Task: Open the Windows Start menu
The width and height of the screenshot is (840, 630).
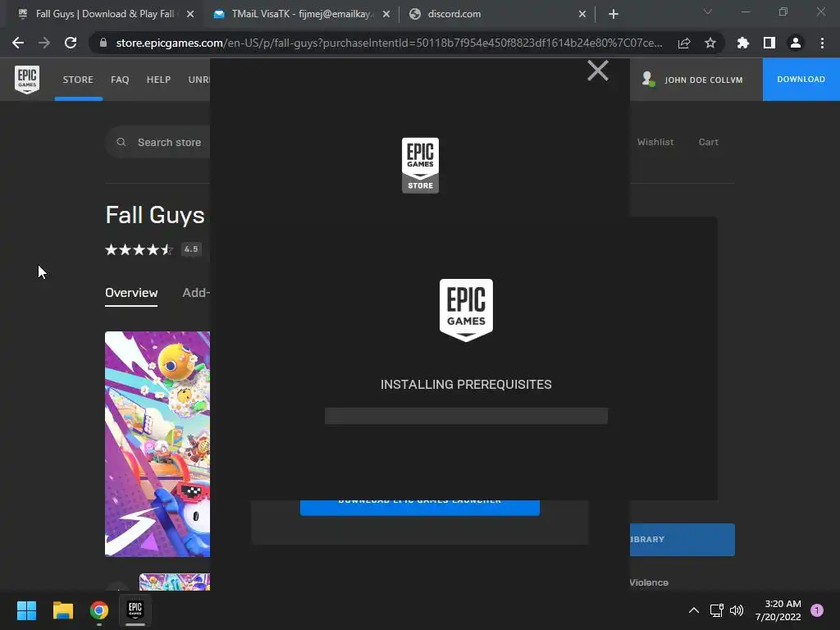Action: (x=26, y=610)
